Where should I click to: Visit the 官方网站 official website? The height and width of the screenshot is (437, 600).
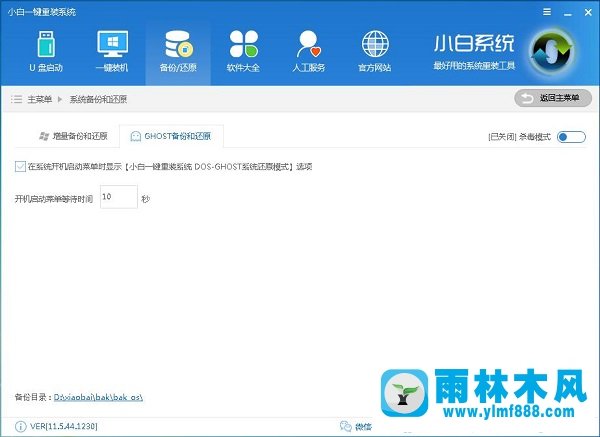(x=375, y=52)
